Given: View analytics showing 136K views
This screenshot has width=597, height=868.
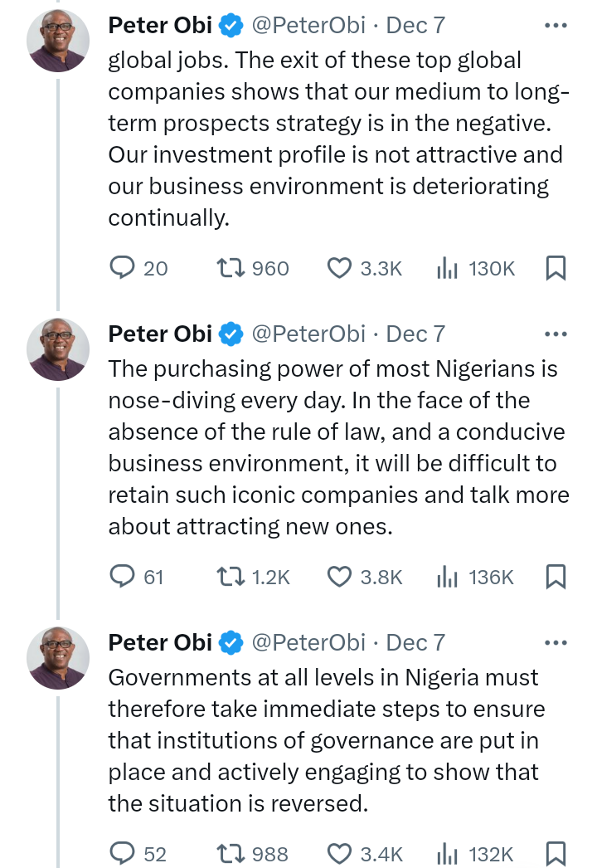Looking at the screenshot, I should [x=448, y=577].
